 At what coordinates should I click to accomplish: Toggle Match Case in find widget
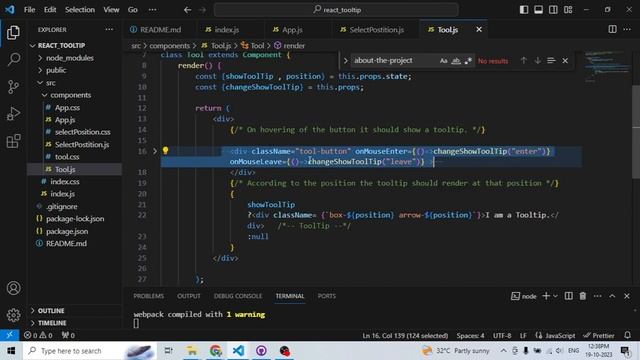click(x=443, y=61)
